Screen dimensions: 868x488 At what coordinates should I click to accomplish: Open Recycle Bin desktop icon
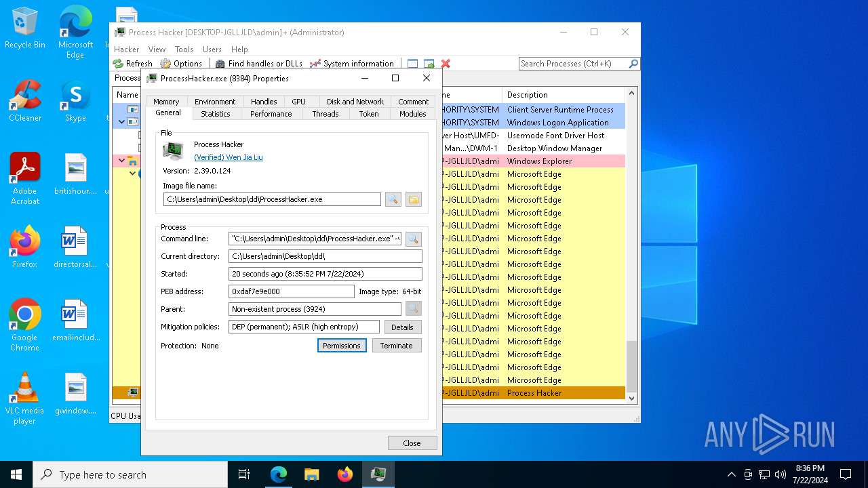(x=25, y=28)
